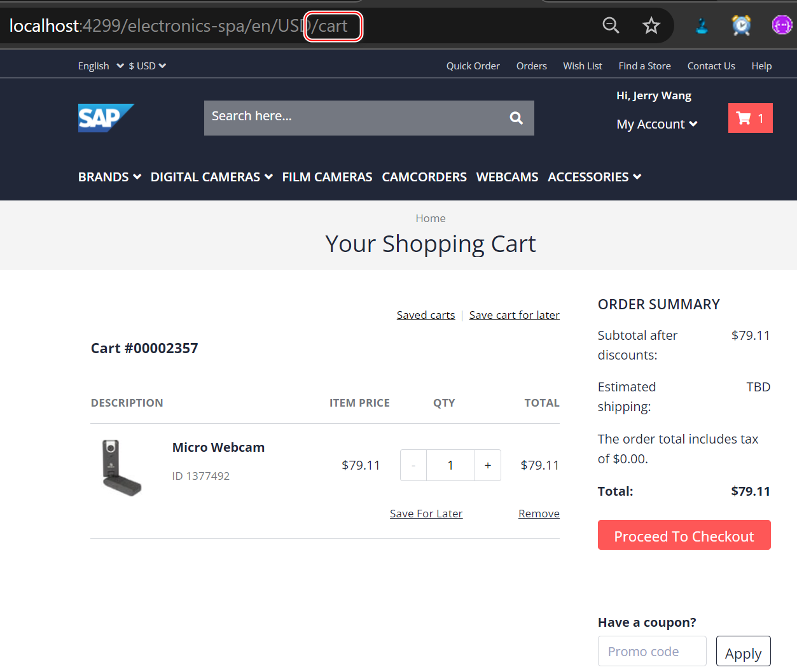The width and height of the screenshot is (797, 672).
Task: Click the Your Shopping Cart title
Action: pyautogui.click(x=431, y=244)
